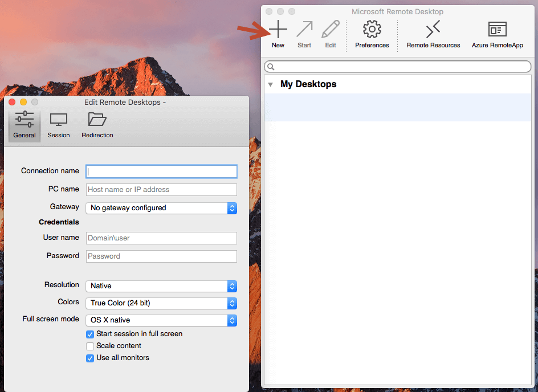Uncheck Use all monitors

pos(90,358)
